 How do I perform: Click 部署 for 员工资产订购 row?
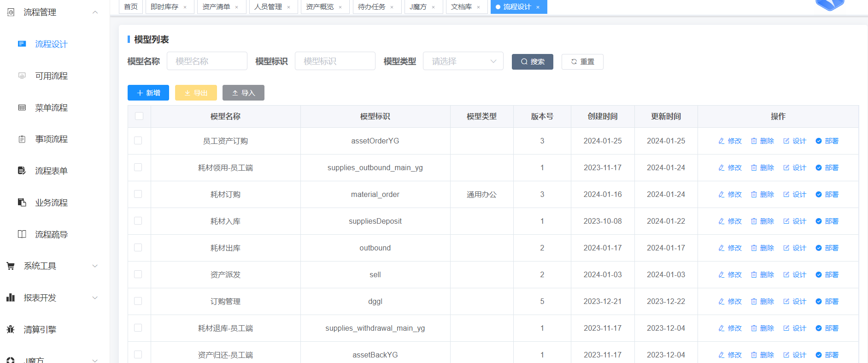click(x=827, y=141)
